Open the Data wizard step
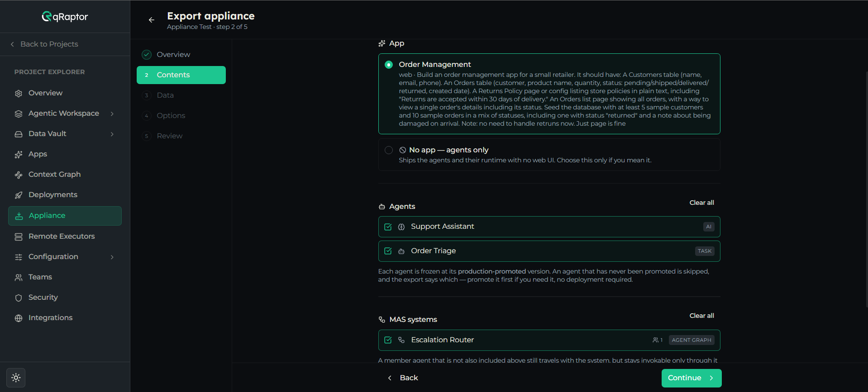 pyautogui.click(x=181, y=95)
